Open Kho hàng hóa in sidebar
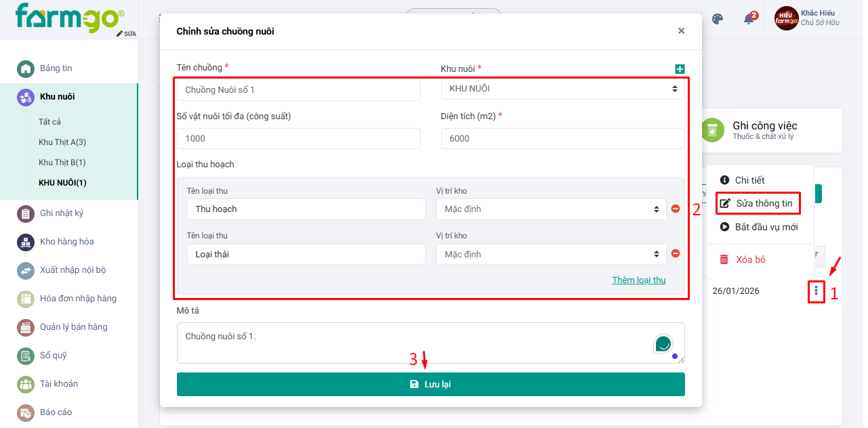 click(66, 242)
